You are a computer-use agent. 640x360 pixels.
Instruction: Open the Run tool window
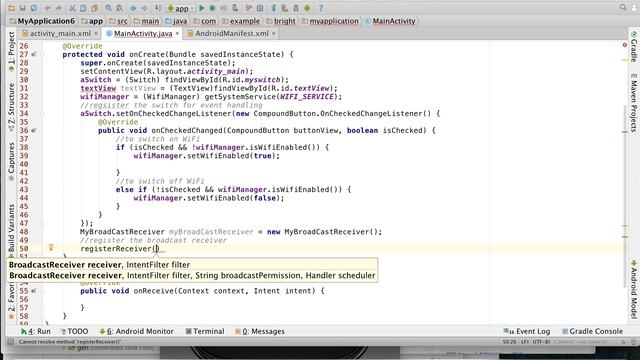tap(36, 331)
